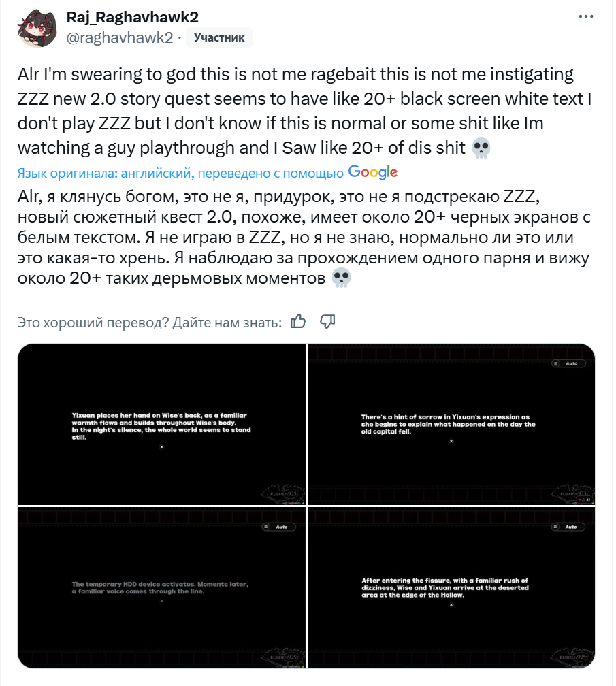Open the @raghavhawk2 handle link
The image size is (616, 686).
pyautogui.click(x=119, y=37)
